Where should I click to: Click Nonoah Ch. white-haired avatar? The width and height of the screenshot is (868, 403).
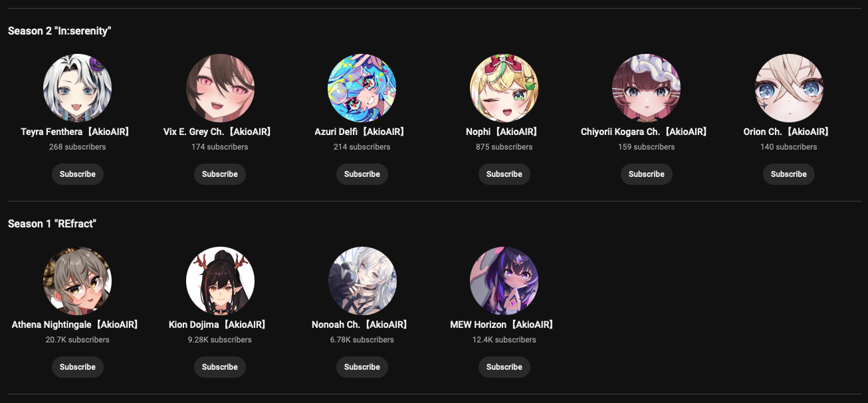pos(362,281)
